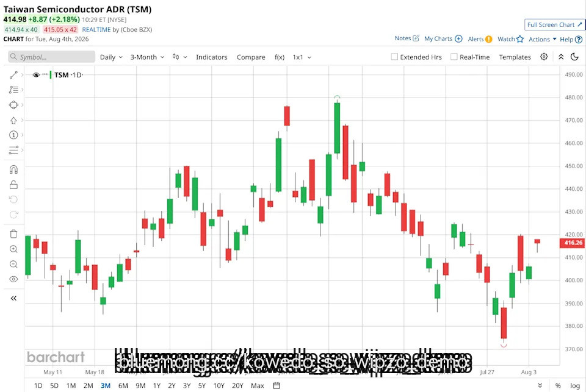Pick the numbered annotation tool
This screenshot has height=392, width=586.
click(x=13, y=135)
